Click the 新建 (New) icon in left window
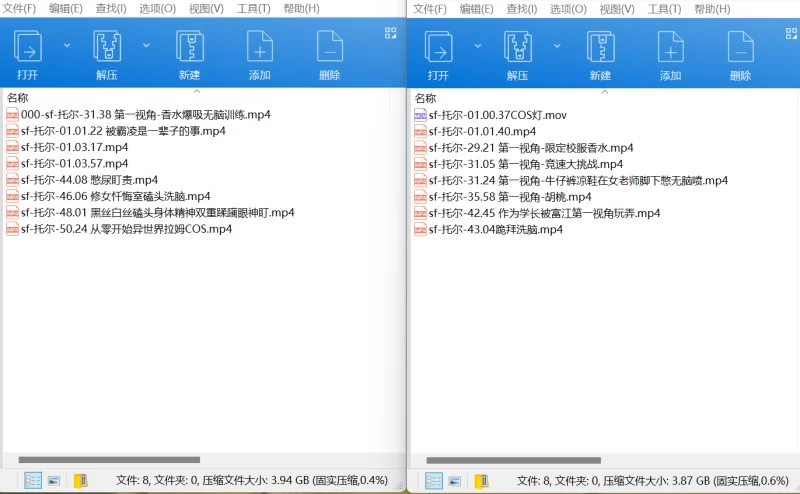Screen dimensions: 800x494 tap(190, 46)
